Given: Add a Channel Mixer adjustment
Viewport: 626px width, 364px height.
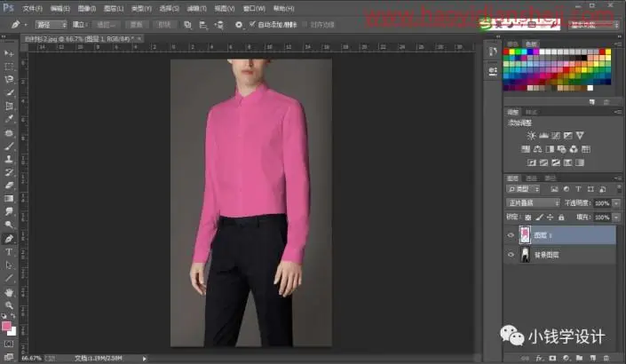Looking at the screenshot, I should (x=574, y=149).
